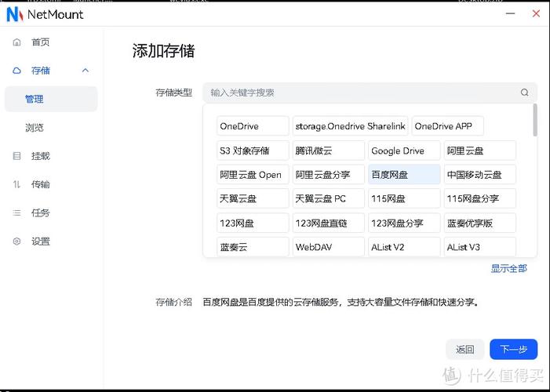This screenshot has width=550, height=392.
Task: Click the 下一步 button
Action: (514, 349)
